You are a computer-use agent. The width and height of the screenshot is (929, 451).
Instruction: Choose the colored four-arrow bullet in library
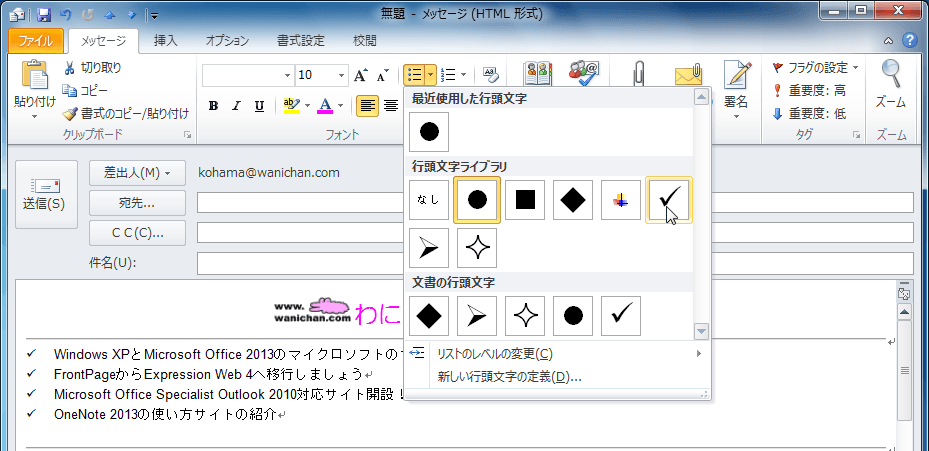[621, 200]
